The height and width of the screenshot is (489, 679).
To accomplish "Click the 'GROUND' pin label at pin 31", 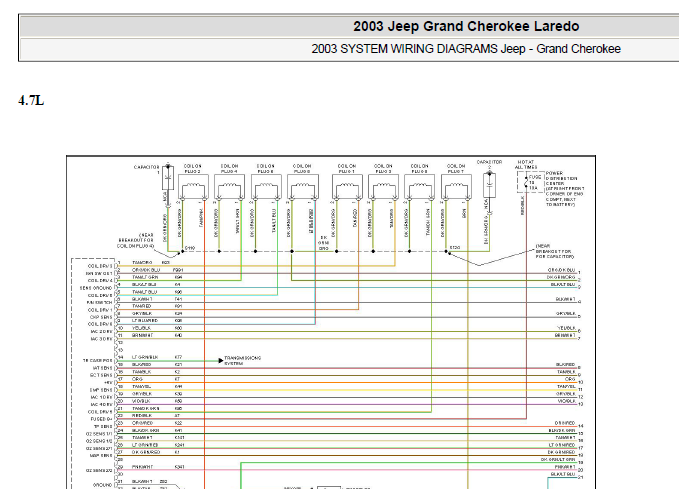I will [x=103, y=485].
